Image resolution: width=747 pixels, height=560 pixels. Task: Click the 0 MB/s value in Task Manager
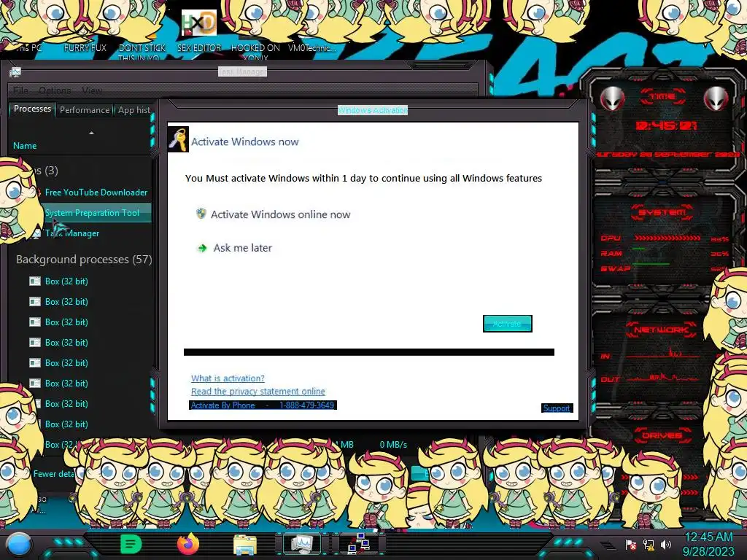[393, 444]
